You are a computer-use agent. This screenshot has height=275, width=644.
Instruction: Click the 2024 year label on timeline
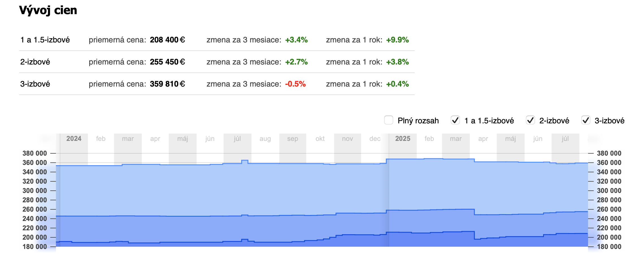pyautogui.click(x=74, y=139)
